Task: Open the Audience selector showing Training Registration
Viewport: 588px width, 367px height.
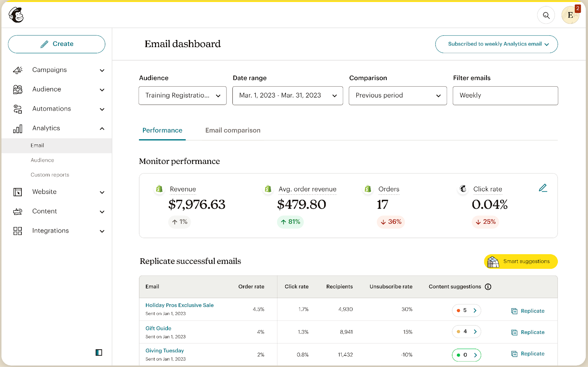Action: pyautogui.click(x=182, y=96)
